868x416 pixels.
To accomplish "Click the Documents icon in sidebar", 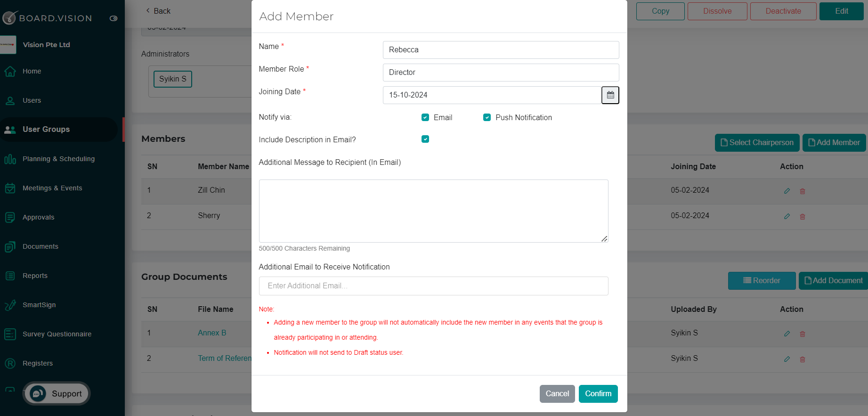I will [x=10, y=247].
